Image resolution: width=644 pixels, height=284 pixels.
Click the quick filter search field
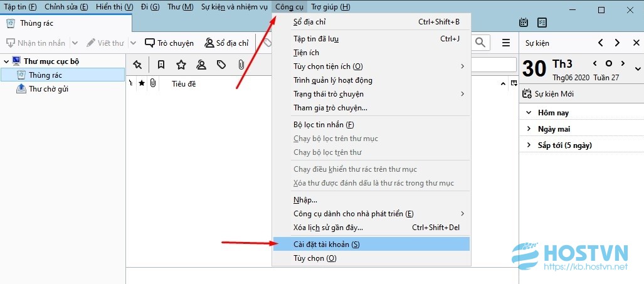(494, 65)
